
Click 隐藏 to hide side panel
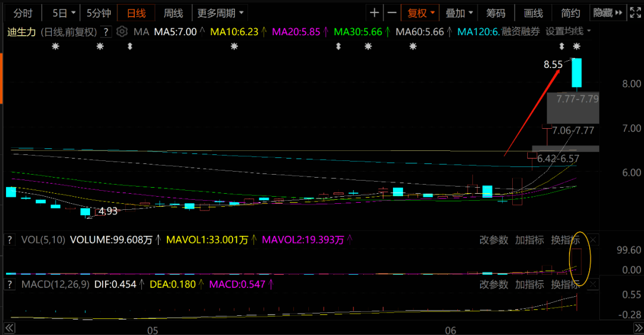coord(608,13)
